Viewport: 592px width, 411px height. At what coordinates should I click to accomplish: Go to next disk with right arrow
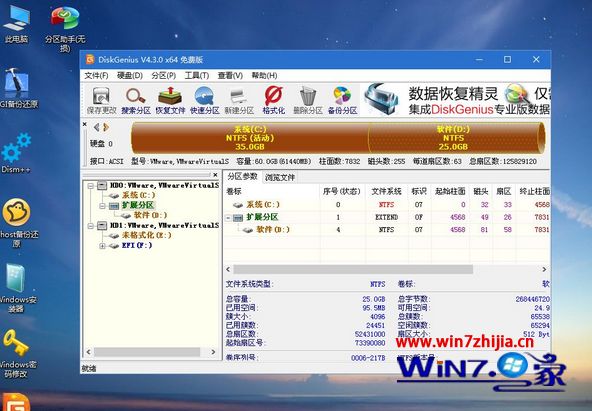[106, 127]
